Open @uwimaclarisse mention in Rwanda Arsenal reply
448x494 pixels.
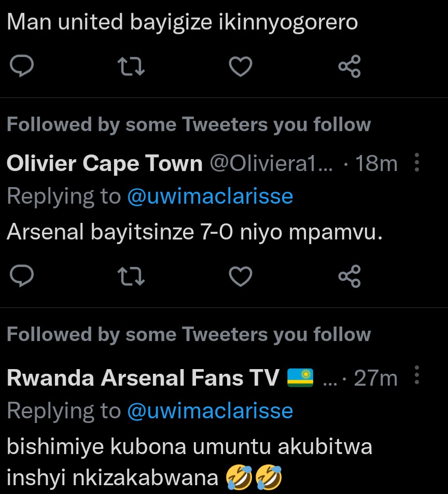(x=210, y=411)
